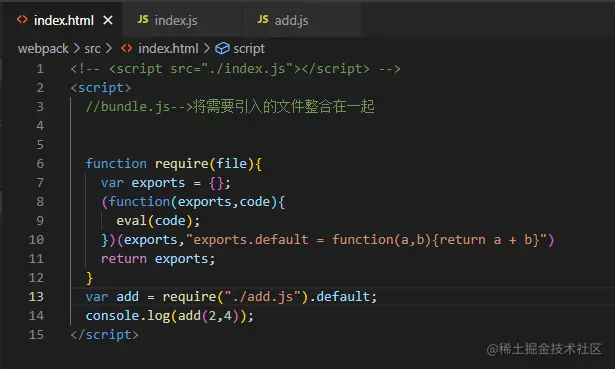Expand the chevron after src breadcrumb

(x=109, y=49)
